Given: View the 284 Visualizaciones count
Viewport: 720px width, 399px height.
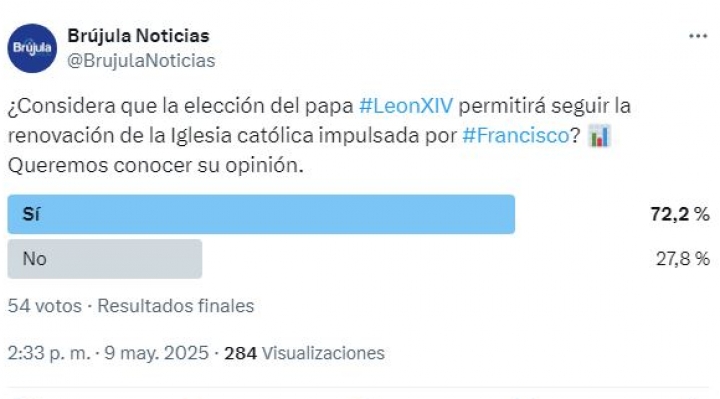Looking at the screenshot, I should (x=304, y=353).
